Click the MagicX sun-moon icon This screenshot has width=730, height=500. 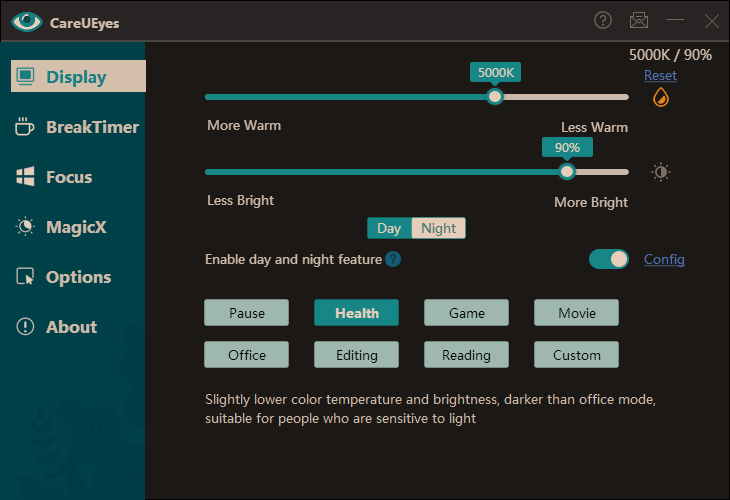25,227
